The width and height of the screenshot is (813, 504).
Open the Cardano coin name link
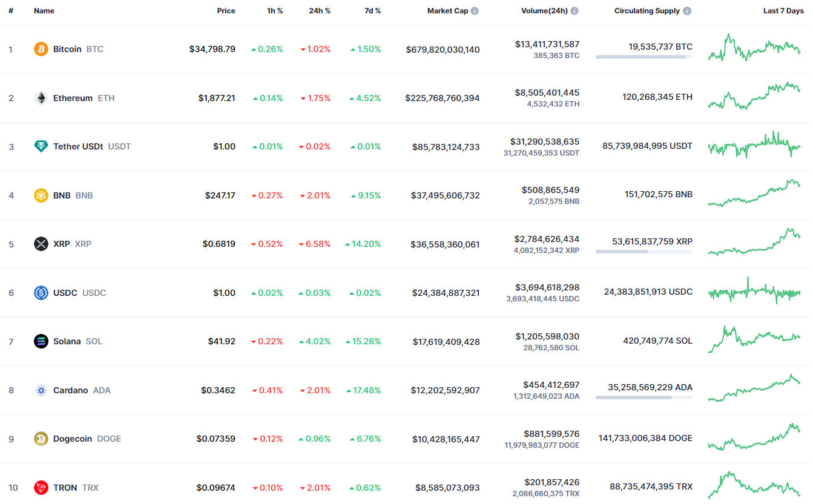point(70,390)
